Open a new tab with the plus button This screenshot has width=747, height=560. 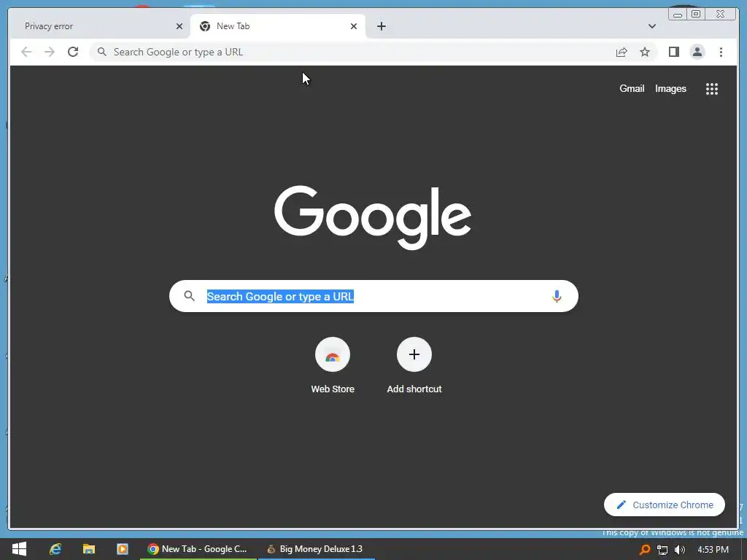click(381, 26)
